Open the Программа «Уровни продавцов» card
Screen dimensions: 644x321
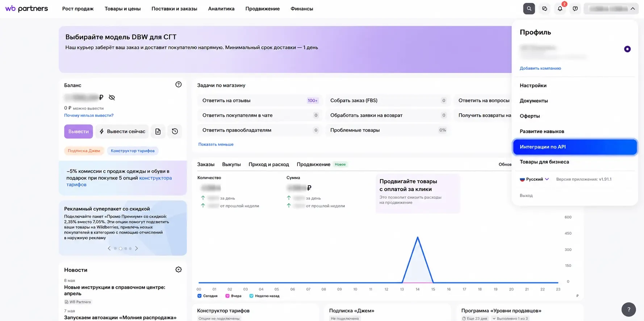[x=519, y=312]
